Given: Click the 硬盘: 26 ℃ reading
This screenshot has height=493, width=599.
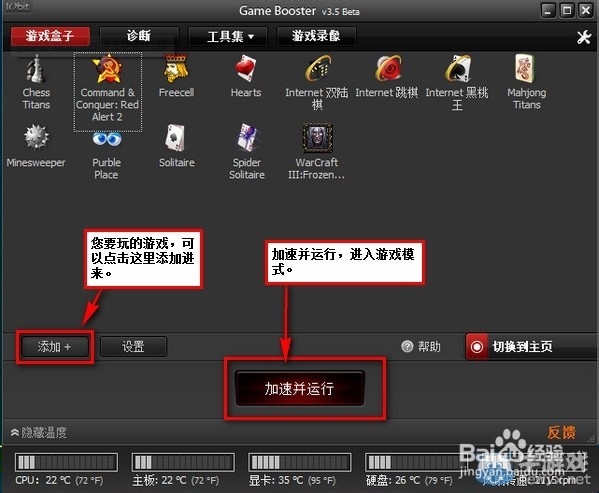Looking at the screenshot, I should [409, 480].
